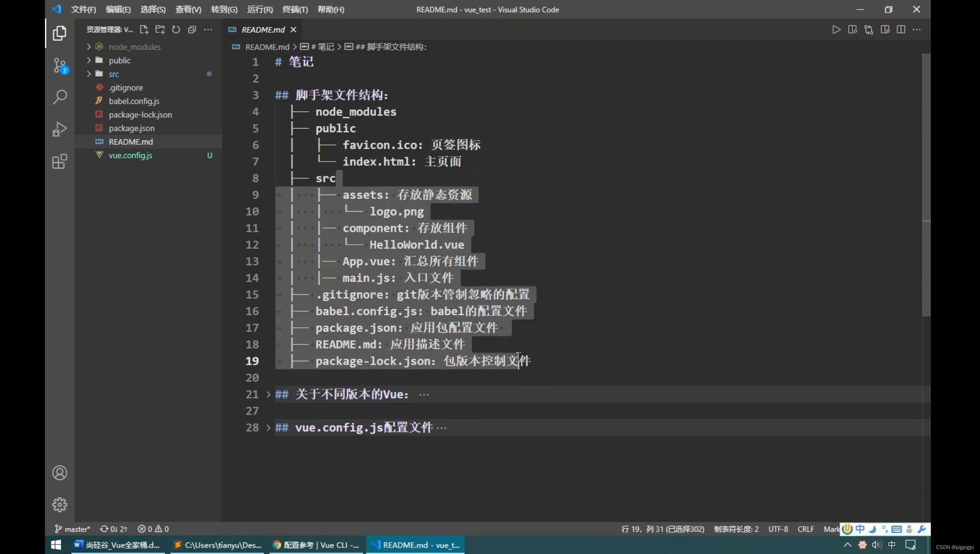Open the Accounts icon in activity bar
This screenshot has width=980, height=554.
pos(60,473)
